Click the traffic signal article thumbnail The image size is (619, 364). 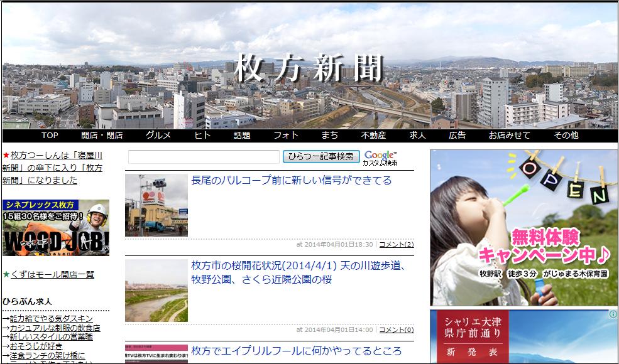156,205
